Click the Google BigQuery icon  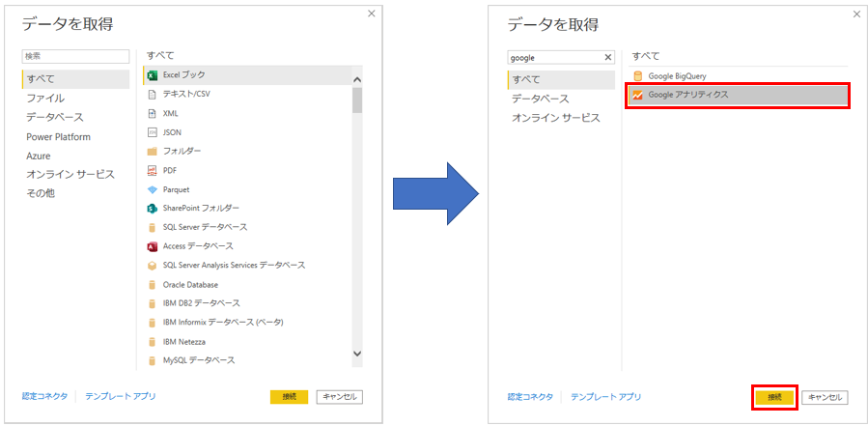(x=637, y=76)
